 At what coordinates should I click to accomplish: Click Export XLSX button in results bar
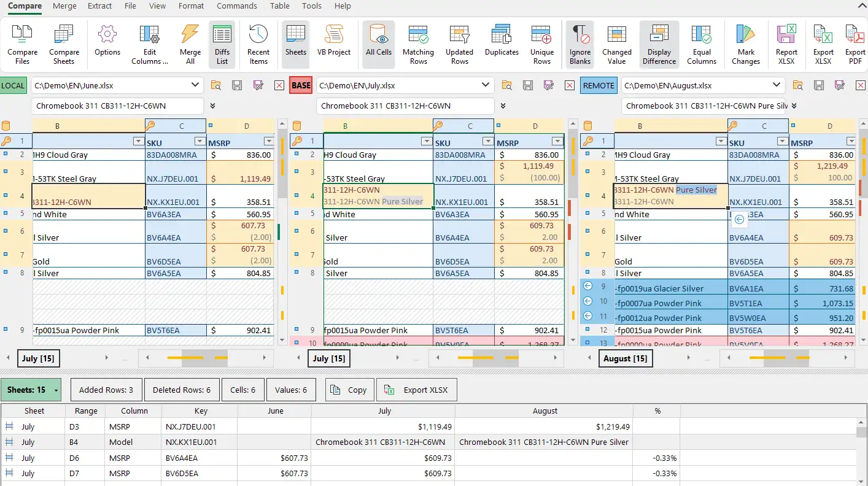click(x=417, y=390)
